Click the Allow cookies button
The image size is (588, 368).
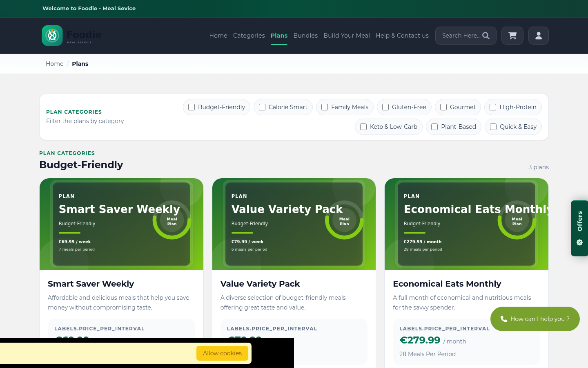[222, 353]
